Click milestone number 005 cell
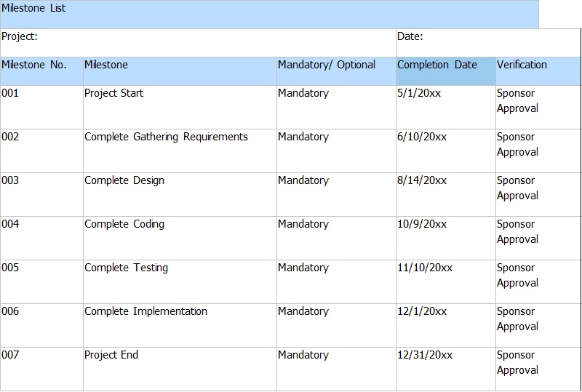 pyautogui.click(x=41, y=281)
